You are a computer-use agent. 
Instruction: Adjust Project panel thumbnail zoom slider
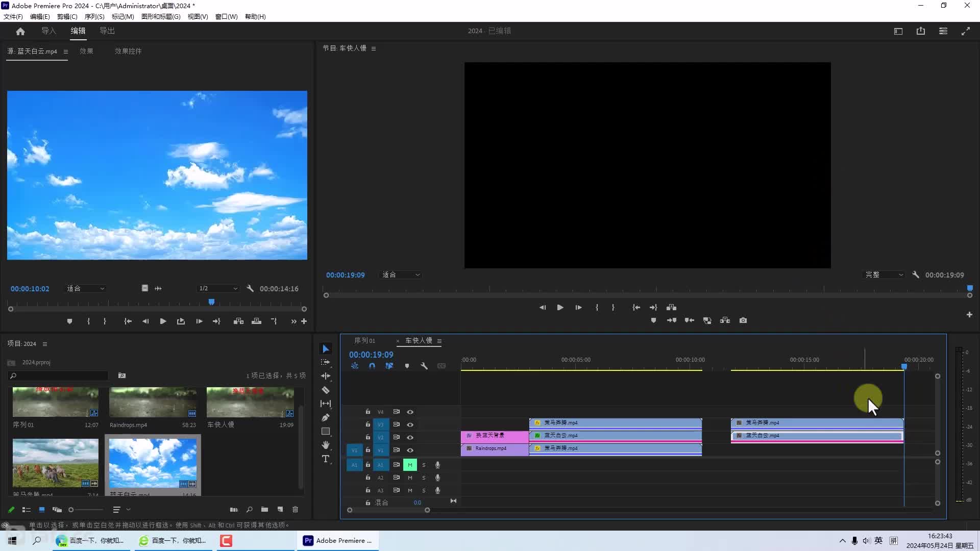[87, 509]
